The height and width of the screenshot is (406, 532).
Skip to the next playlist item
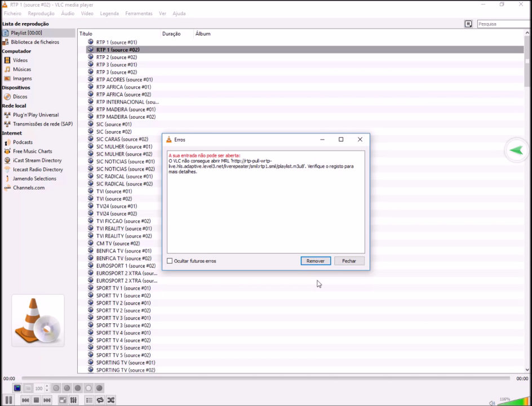(47, 400)
